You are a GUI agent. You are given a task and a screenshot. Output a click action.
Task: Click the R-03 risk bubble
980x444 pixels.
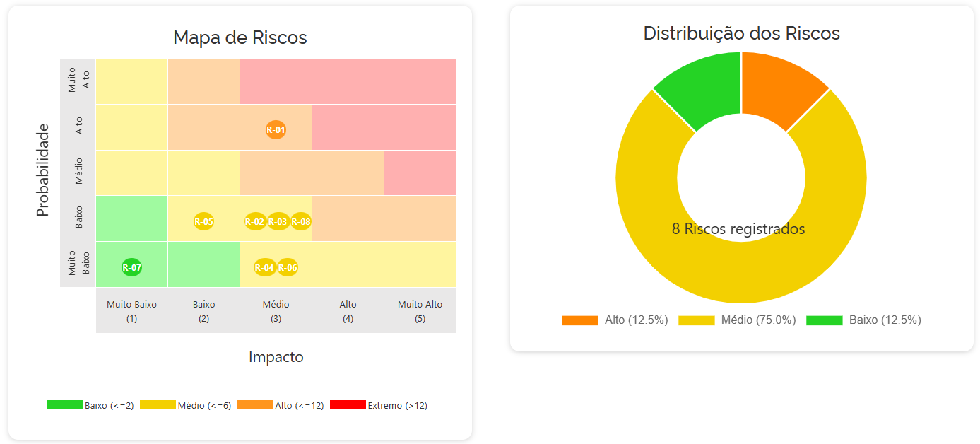point(278,222)
